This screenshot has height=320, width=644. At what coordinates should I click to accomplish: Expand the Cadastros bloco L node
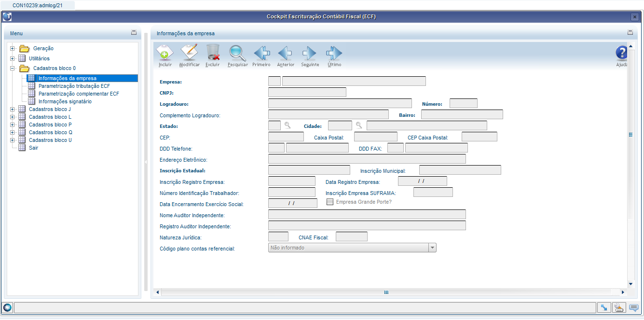(x=13, y=117)
